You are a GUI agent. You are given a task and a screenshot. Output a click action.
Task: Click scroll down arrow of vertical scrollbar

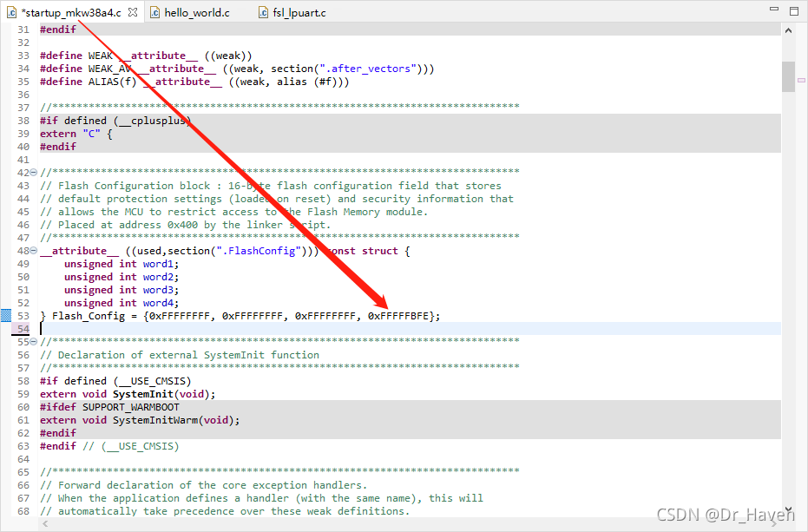pos(788,509)
